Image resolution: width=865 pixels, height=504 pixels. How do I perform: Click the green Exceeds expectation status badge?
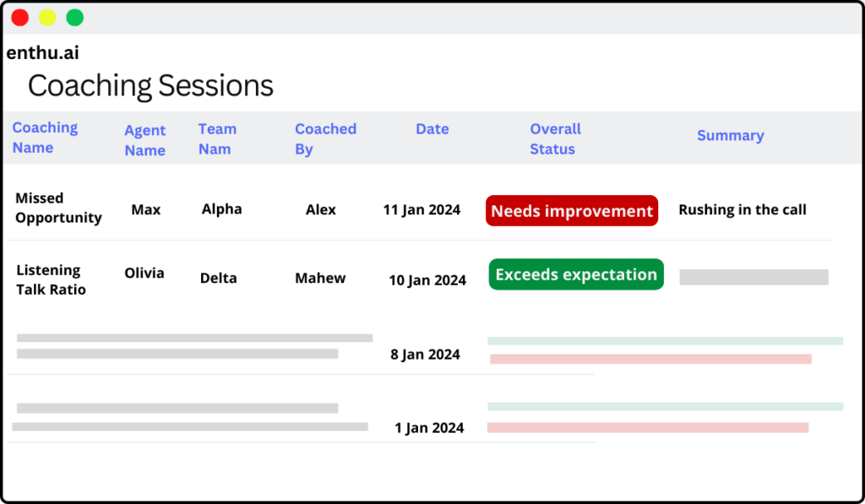575,274
